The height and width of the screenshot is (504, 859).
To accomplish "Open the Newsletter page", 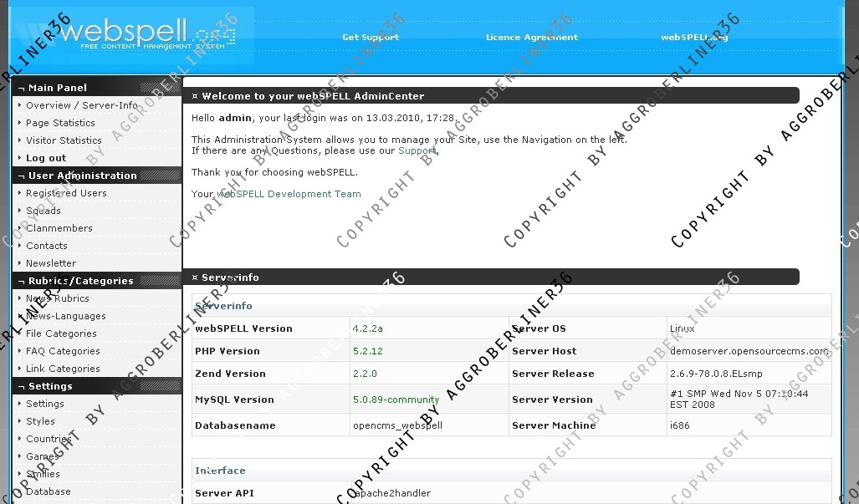I will coord(51,263).
